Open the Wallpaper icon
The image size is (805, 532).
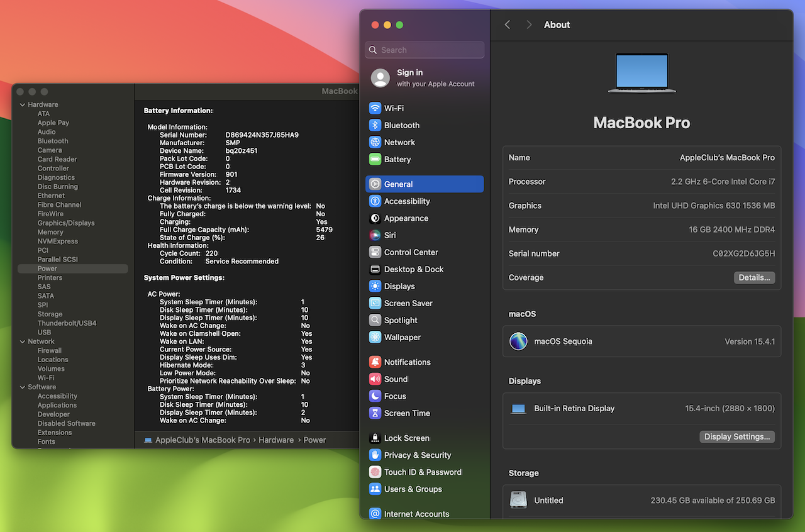[375, 337]
